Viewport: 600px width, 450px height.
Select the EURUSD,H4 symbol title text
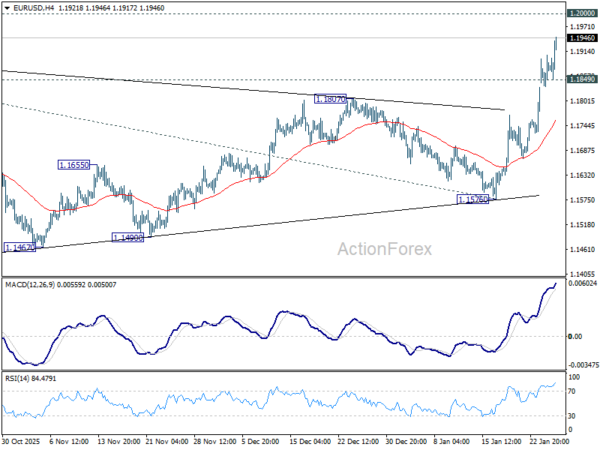pos(34,8)
